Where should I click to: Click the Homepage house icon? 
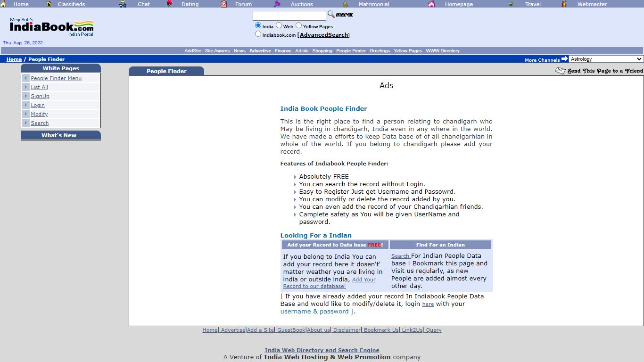point(431,4)
